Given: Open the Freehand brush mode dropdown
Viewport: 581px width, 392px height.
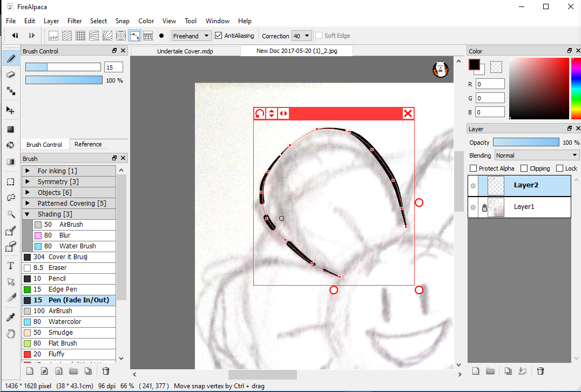Looking at the screenshot, I should pos(192,36).
